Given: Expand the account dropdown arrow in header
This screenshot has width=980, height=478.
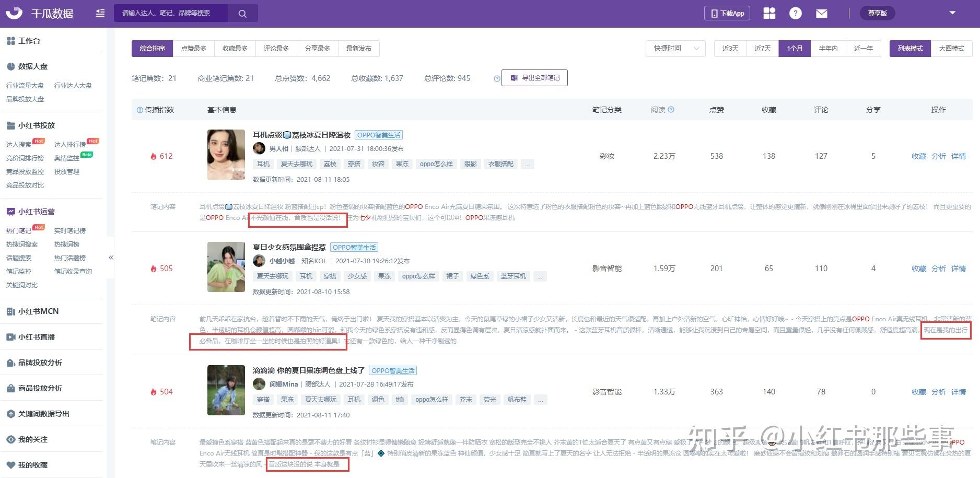Looking at the screenshot, I should pyautogui.click(x=952, y=13).
